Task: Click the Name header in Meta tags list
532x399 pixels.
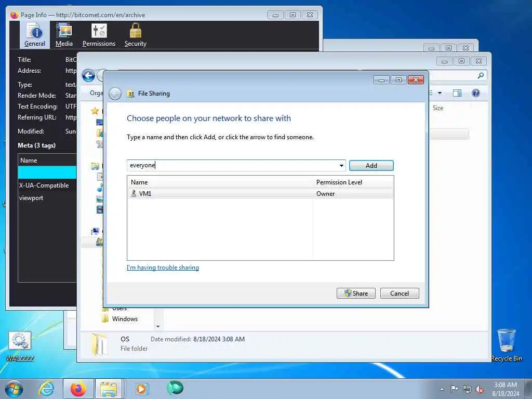Action: [47, 161]
